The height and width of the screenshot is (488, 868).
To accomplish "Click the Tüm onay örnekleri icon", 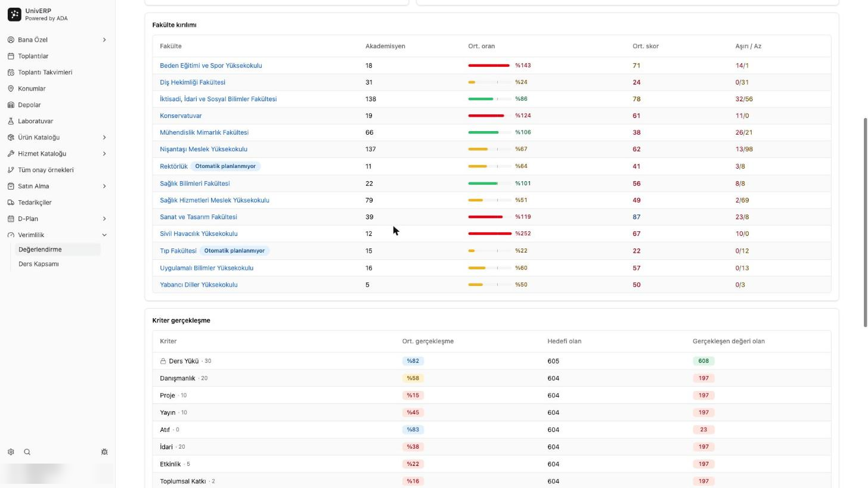I will pos(11,170).
